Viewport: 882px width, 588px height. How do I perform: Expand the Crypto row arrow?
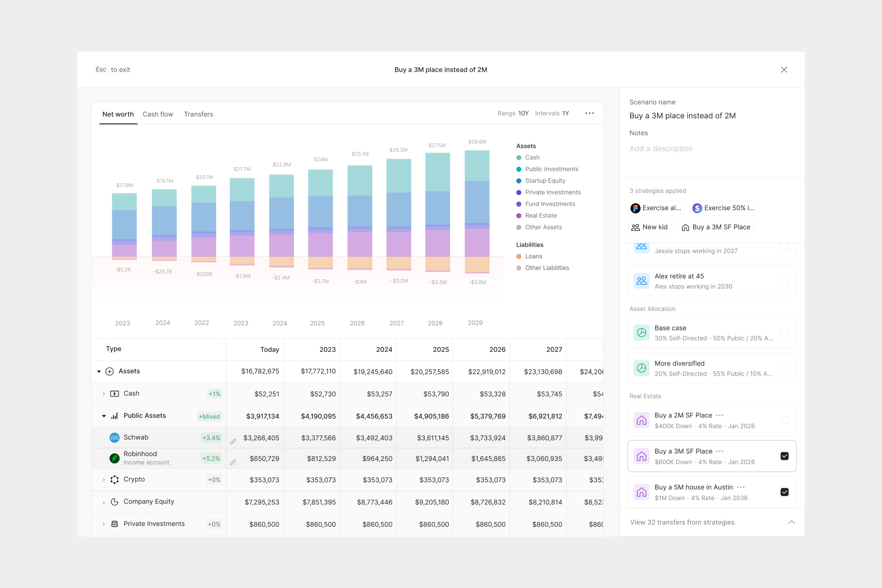click(104, 480)
